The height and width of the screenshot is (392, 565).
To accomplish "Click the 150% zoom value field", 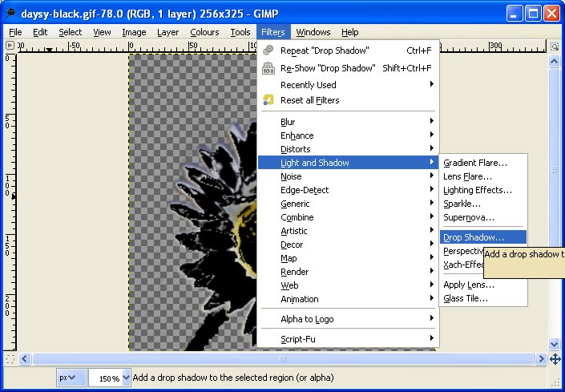I will [107, 378].
